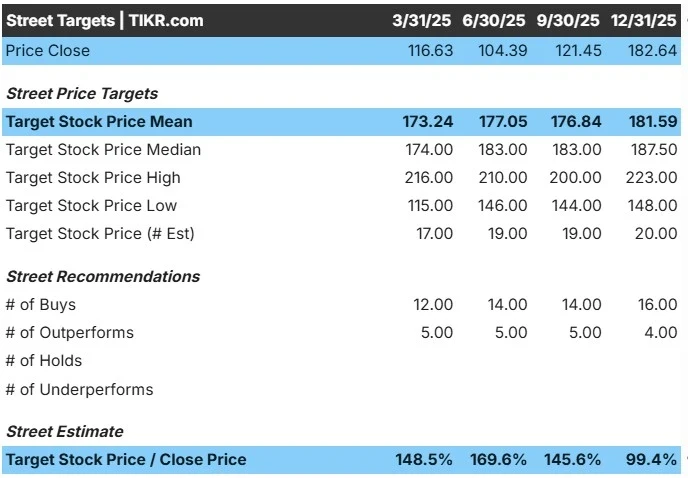
Task: Click the Street Targets TIKR.com title
Action: point(105,21)
